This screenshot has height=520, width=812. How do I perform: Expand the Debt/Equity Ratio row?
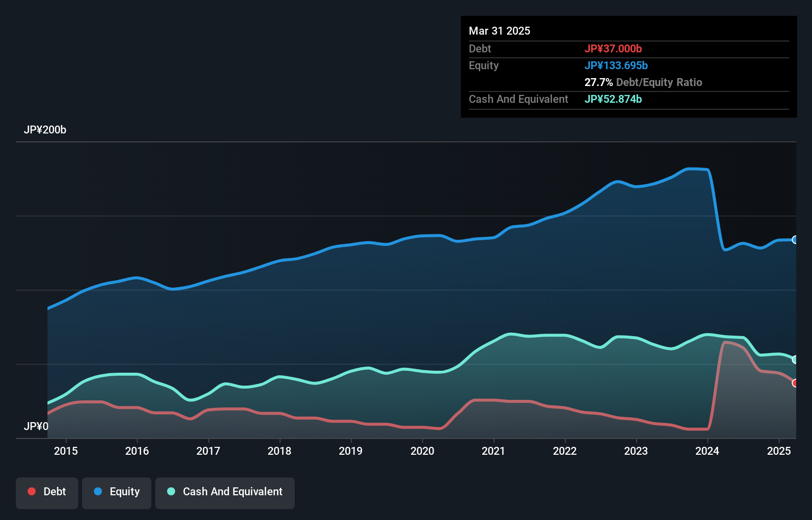click(643, 83)
